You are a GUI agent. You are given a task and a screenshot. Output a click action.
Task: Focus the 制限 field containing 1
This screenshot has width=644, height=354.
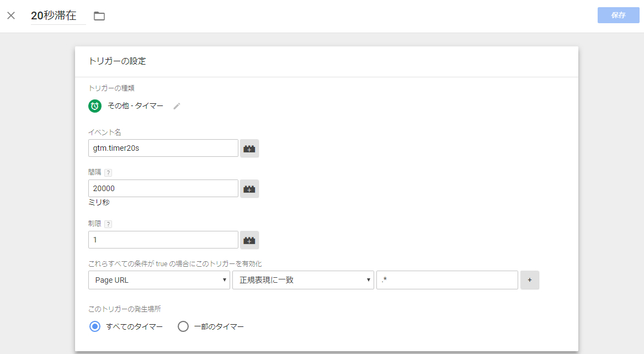(x=163, y=240)
